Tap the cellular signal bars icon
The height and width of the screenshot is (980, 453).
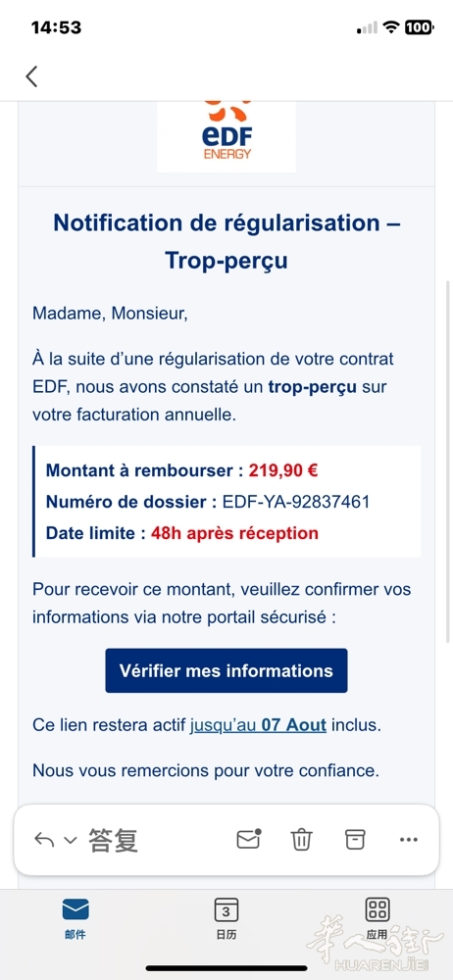368,27
